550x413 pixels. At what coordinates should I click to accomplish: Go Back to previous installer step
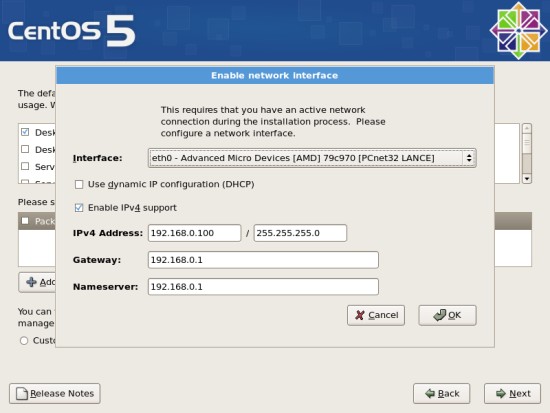[x=442, y=393]
